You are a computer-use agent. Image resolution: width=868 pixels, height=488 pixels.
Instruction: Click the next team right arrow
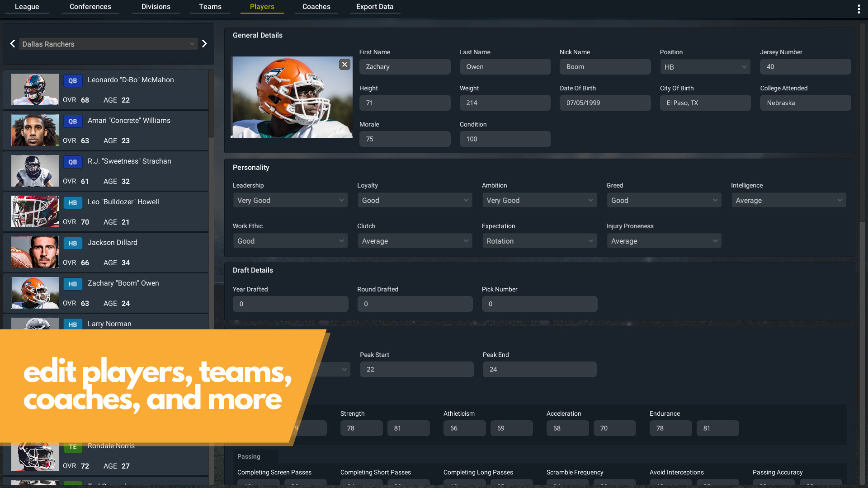pyautogui.click(x=204, y=44)
